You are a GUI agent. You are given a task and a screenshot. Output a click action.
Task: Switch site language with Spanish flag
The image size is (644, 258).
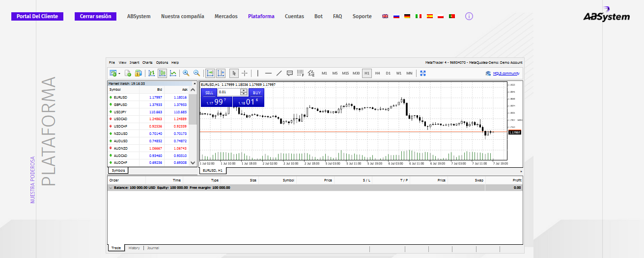coord(430,16)
